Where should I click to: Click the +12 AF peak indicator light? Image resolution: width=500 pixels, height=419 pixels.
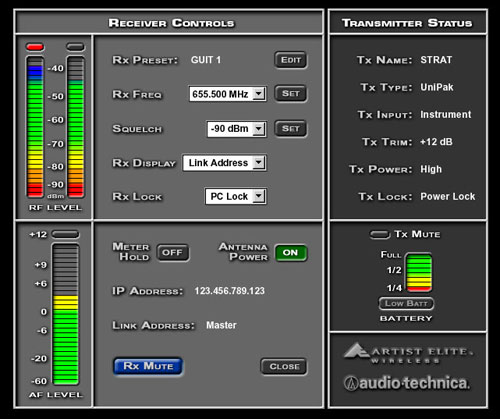coord(66,235)
